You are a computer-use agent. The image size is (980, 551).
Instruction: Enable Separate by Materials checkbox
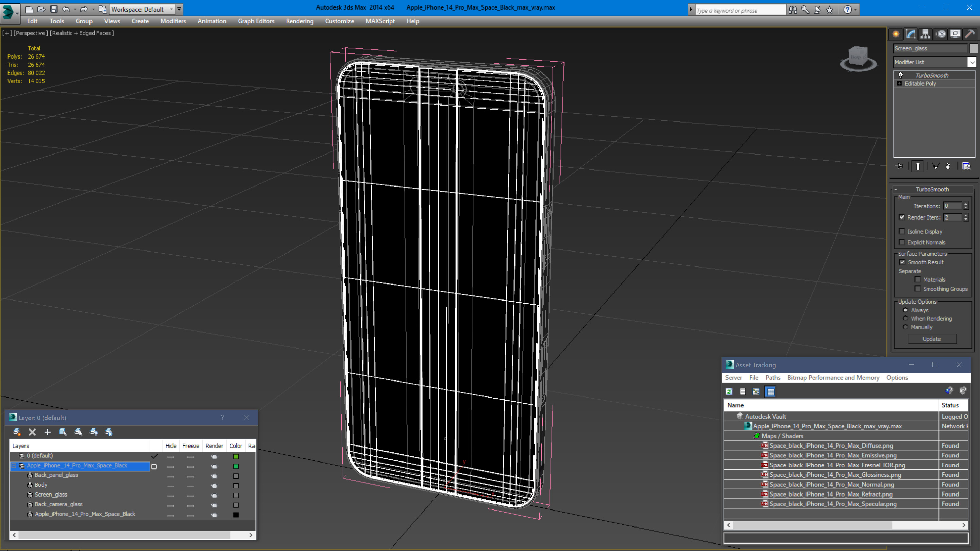[918, 279]
